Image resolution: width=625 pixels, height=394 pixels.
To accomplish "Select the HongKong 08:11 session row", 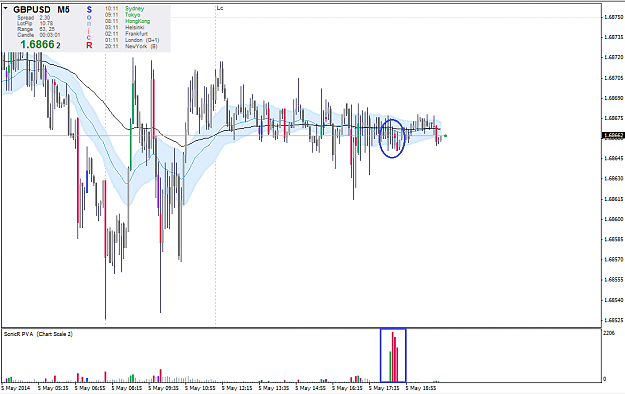I will pyautogui.click(x=128, y=21).
